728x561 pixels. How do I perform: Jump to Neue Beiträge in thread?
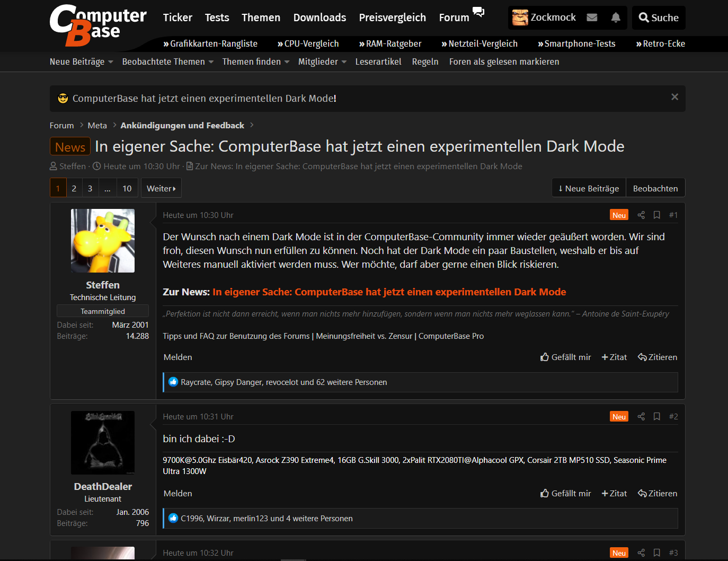(589, 188)
